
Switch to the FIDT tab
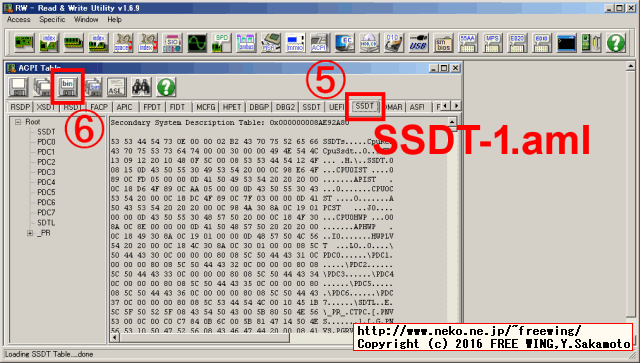pyautogui.click(x=177, y=107)
